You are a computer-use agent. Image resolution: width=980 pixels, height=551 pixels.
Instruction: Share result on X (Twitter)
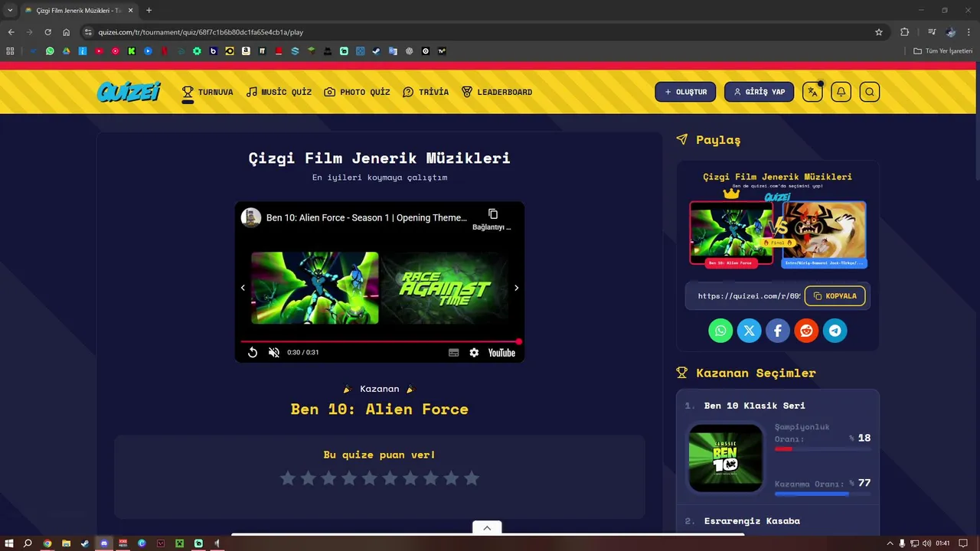(749, 331)
